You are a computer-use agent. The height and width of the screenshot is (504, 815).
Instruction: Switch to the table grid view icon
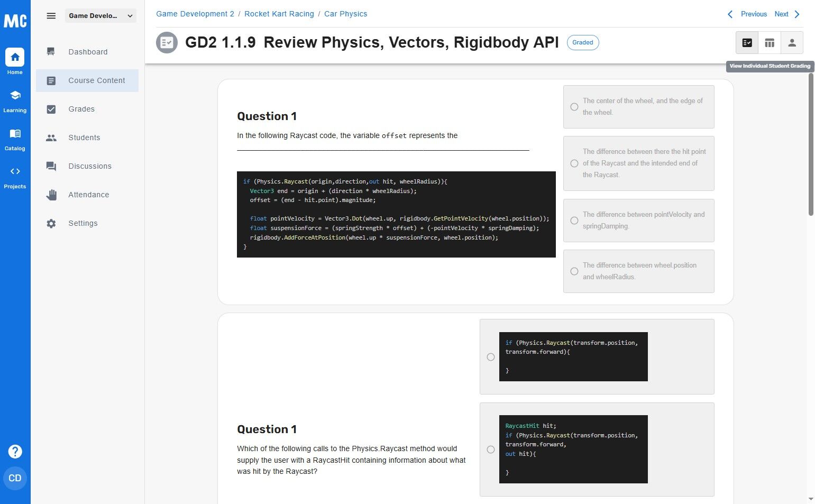tap(769, 43)
